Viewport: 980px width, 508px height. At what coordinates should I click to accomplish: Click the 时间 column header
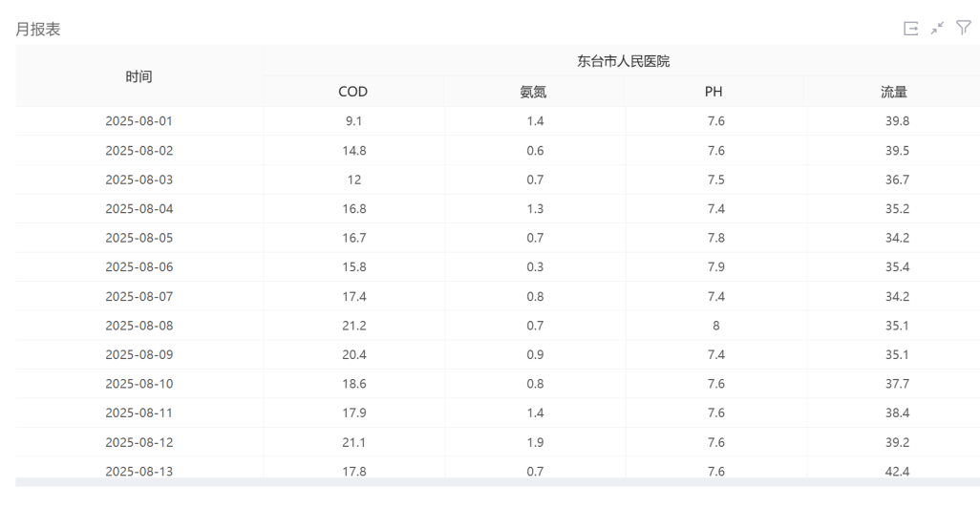139,76
